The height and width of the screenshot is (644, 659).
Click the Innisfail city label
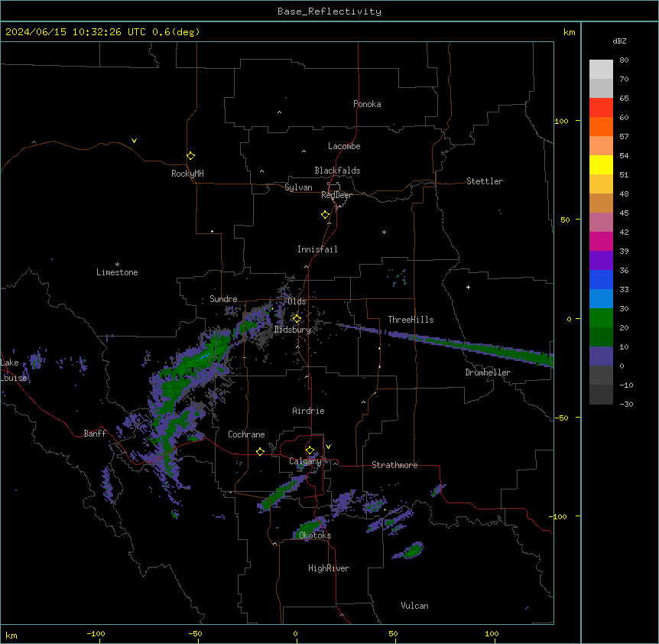[317, 249]
